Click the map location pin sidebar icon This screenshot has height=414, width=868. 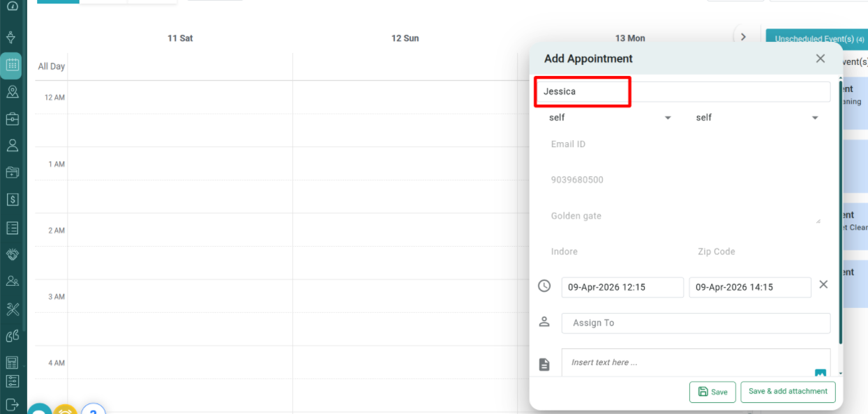pos(12,92)
